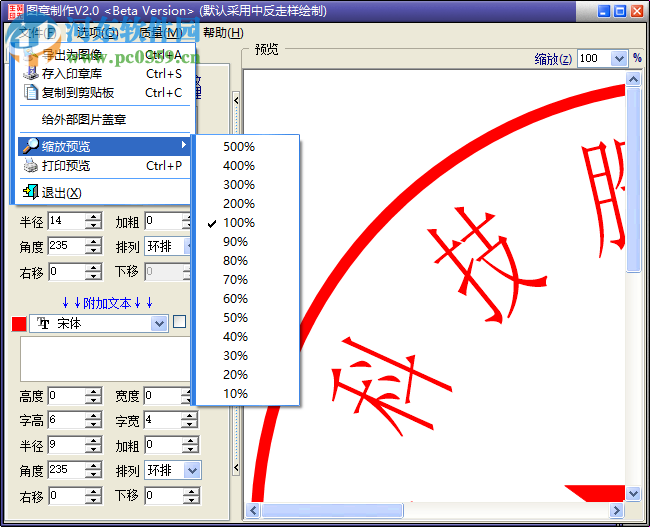Click the panel collapse arrow near top splitter
Viewport: 650px width, 527px height.
[x=236, y=100]
